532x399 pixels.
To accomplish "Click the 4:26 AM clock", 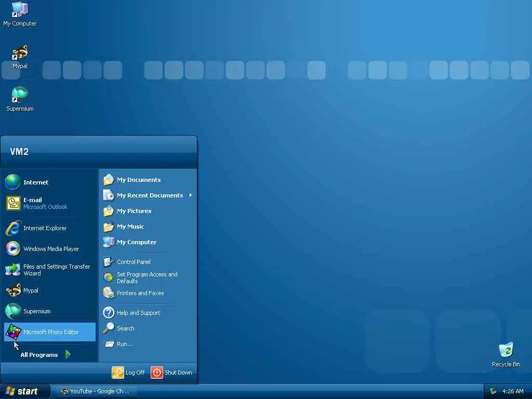I will click(513, 391).
